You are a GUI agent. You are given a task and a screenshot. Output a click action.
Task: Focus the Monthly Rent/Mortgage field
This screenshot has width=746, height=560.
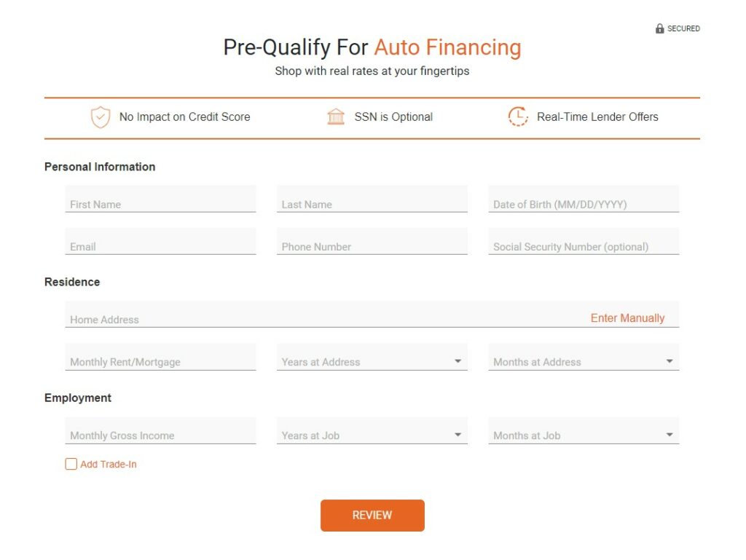pos(160,357)
